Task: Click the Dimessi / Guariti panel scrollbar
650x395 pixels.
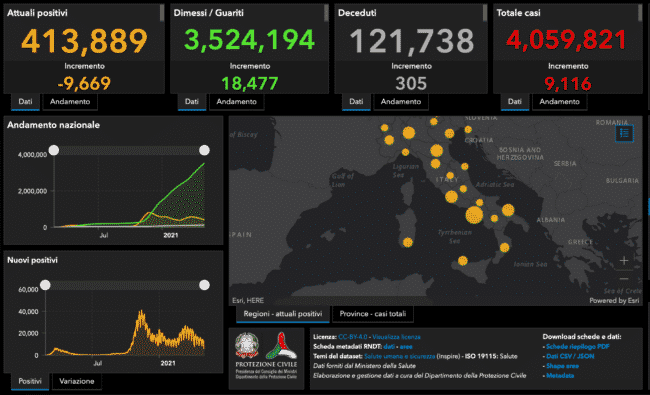Action: click(x=326, y=13)
